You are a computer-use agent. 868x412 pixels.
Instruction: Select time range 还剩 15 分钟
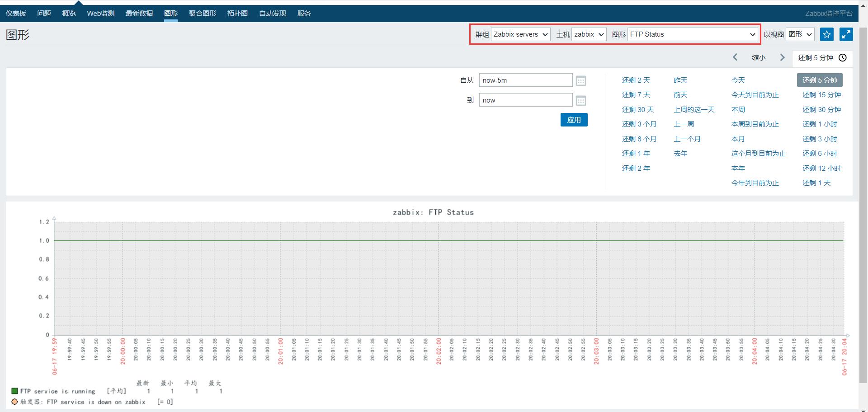[x=822, y=95]
